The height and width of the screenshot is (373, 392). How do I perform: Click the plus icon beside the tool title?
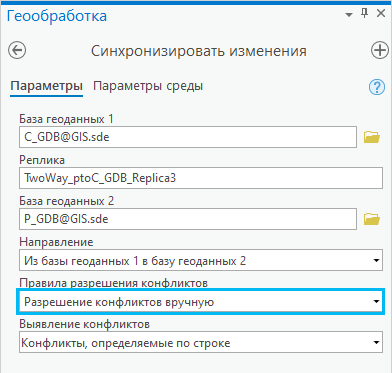coord(380,51)
